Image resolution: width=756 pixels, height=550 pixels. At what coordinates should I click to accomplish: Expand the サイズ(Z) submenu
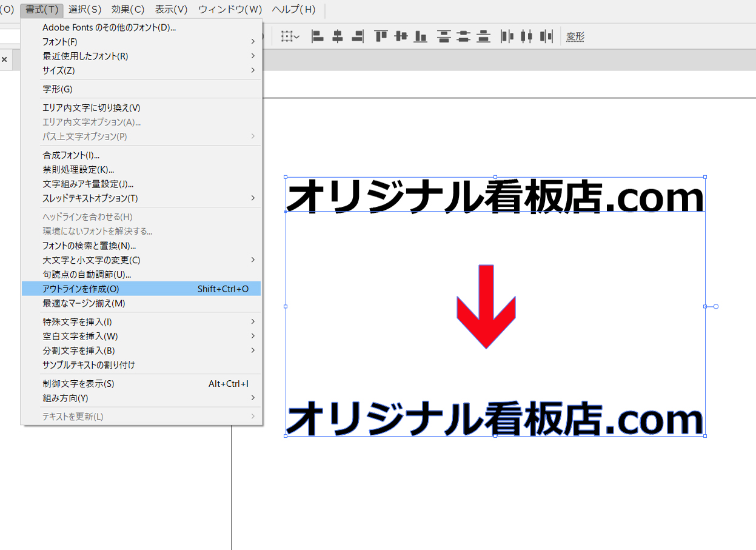tap(141, 70)
